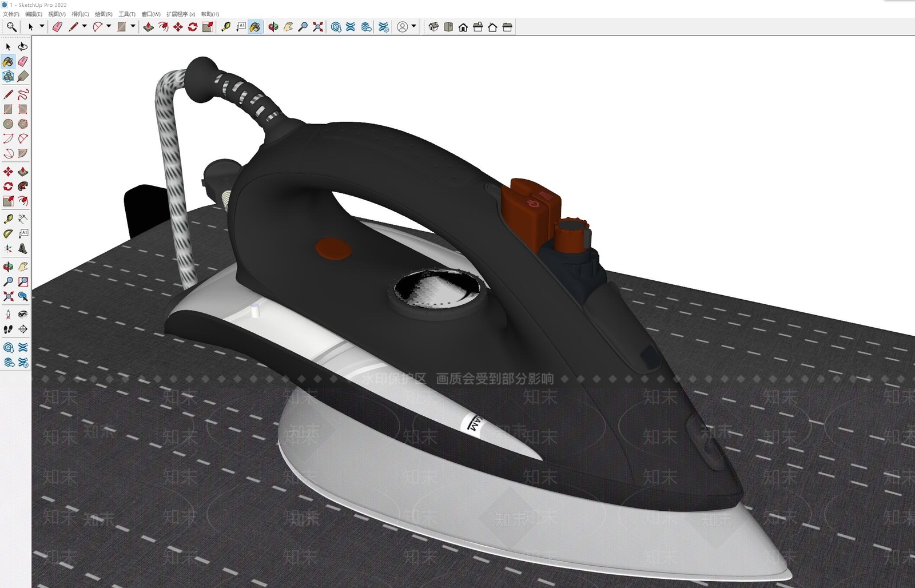
Task: Select the 3D Text tool
Action: point(23,249)
